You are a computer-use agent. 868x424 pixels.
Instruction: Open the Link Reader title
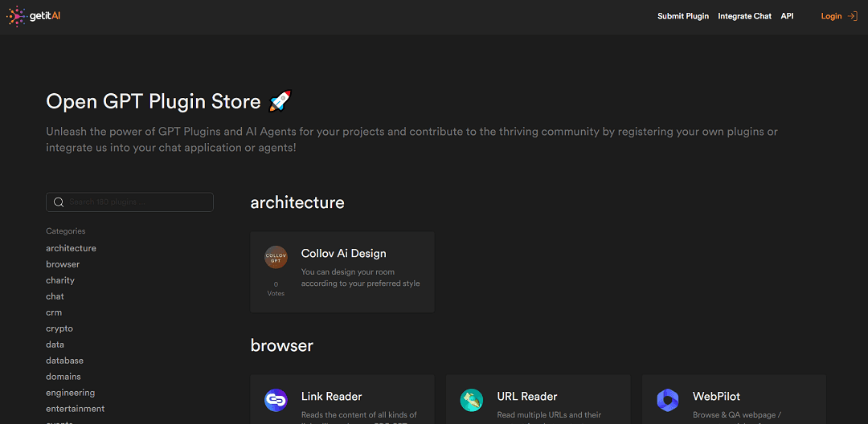click(332, 397)
